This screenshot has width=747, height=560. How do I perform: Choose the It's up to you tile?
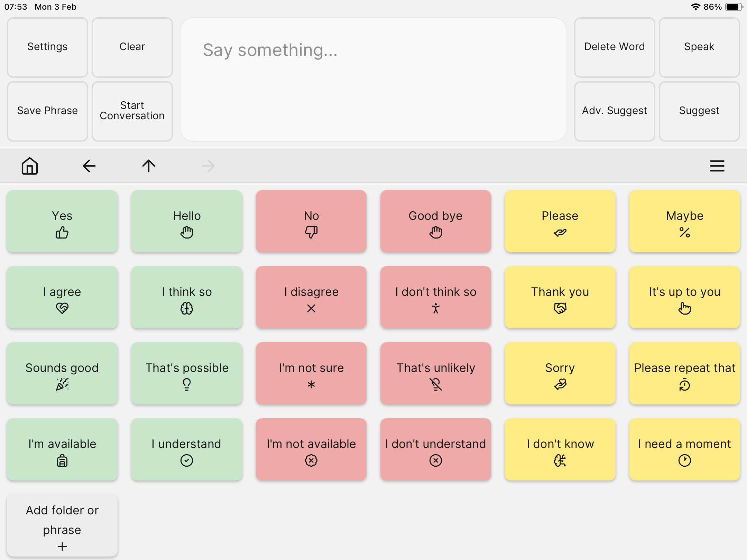685,297
